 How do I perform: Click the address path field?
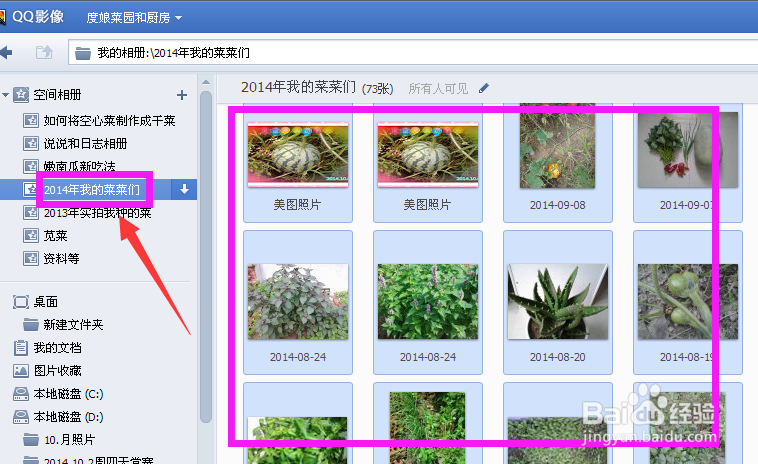413,52
